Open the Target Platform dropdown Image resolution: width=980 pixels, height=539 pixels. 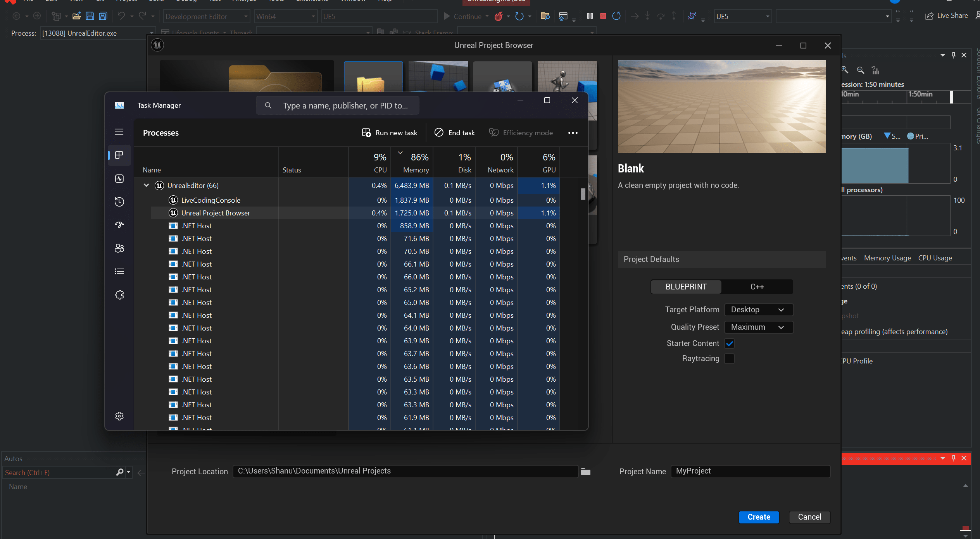[758, 310]
